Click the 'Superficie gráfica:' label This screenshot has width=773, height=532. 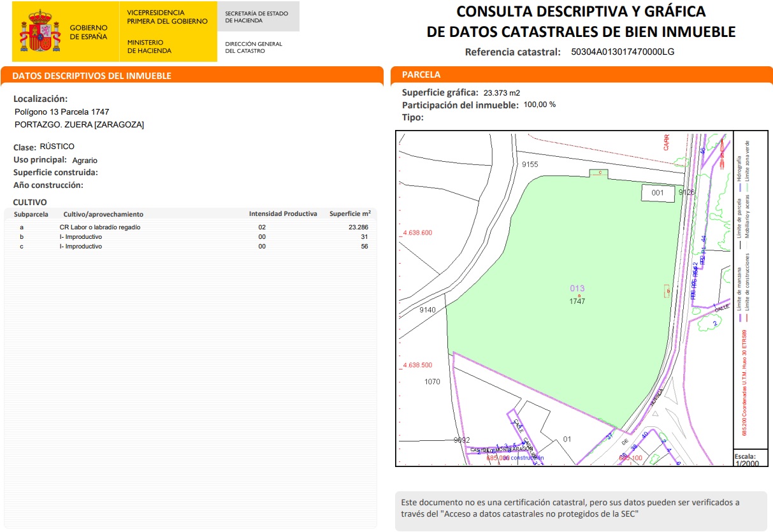440,92
